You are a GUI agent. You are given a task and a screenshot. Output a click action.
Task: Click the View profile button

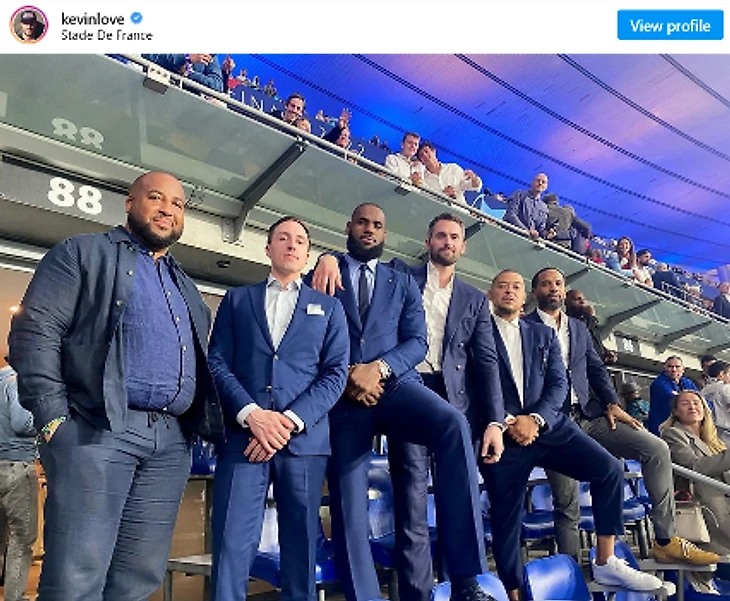[670, 25]
